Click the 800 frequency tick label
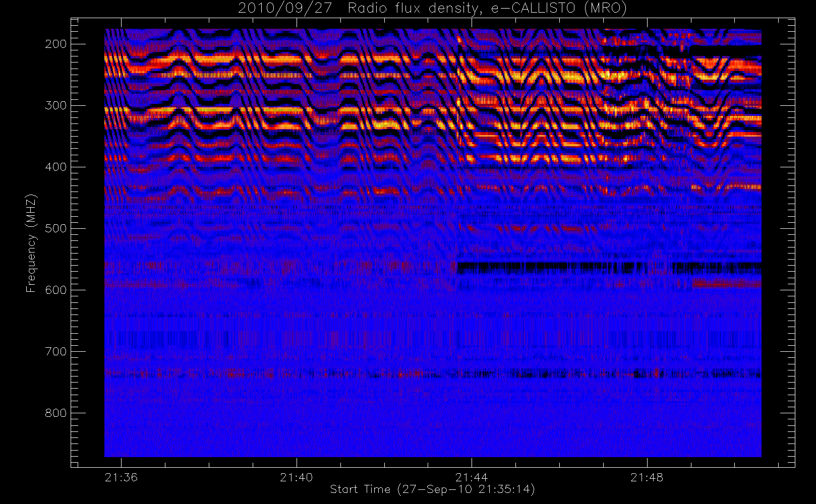The image size is (816, 504). (55, 413)
